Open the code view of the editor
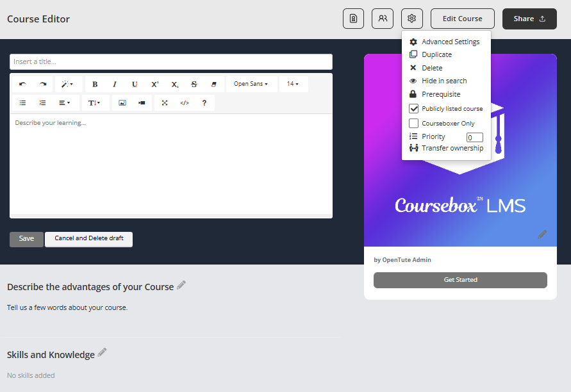571x392 pixels. click(x=185, y=103)
